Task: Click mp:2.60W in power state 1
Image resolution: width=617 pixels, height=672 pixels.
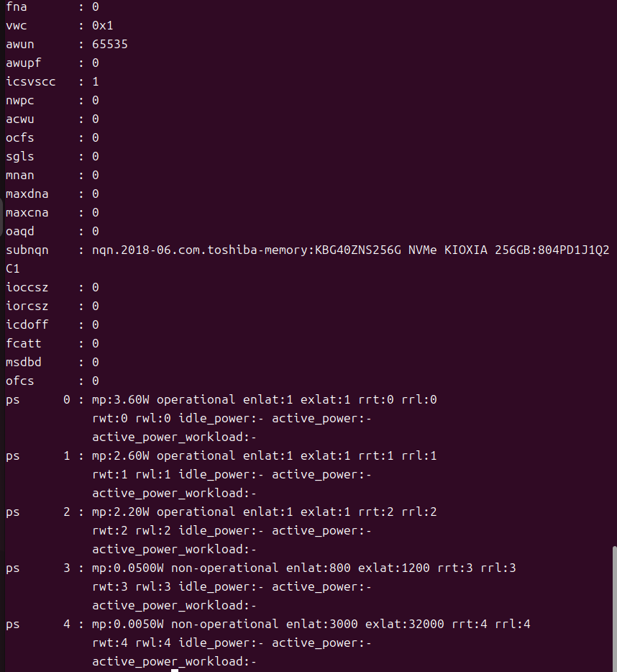Action: pos(121,455)
